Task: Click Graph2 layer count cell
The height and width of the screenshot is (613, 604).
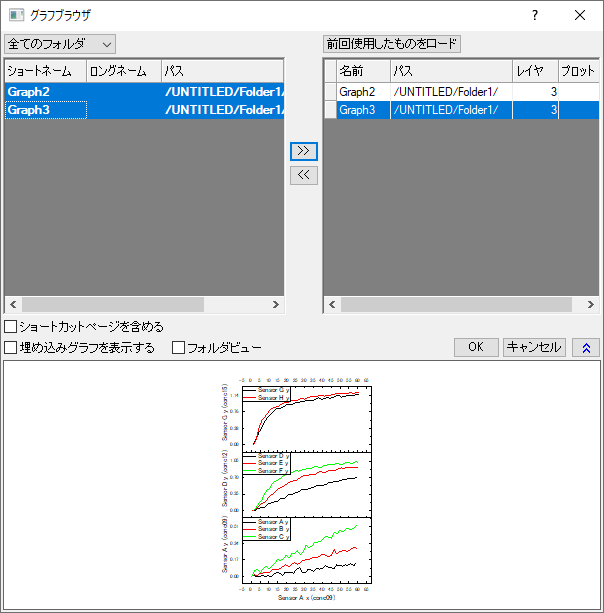Action: (x=535, y=92)
